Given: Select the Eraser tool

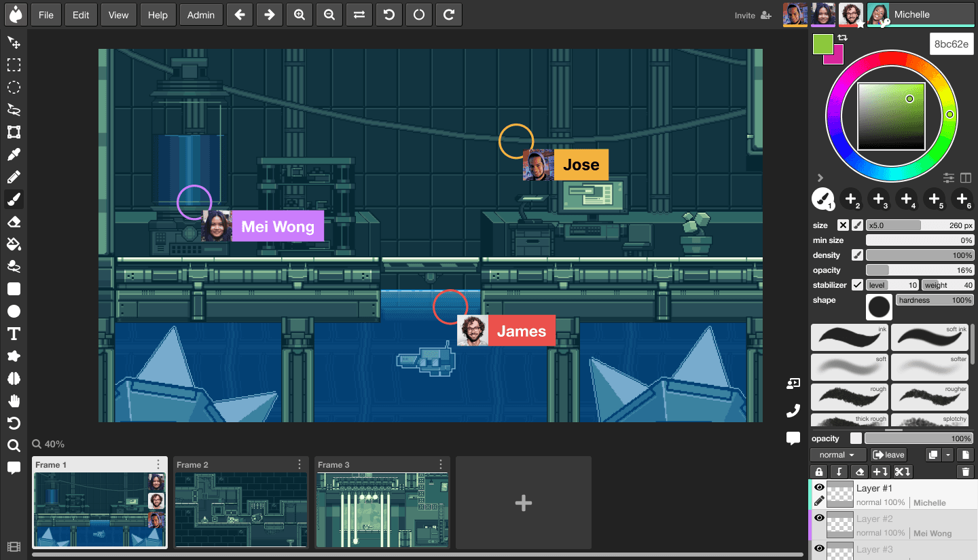Looking at the screenshot, I should pyautogui.click(x=14, y=222).
